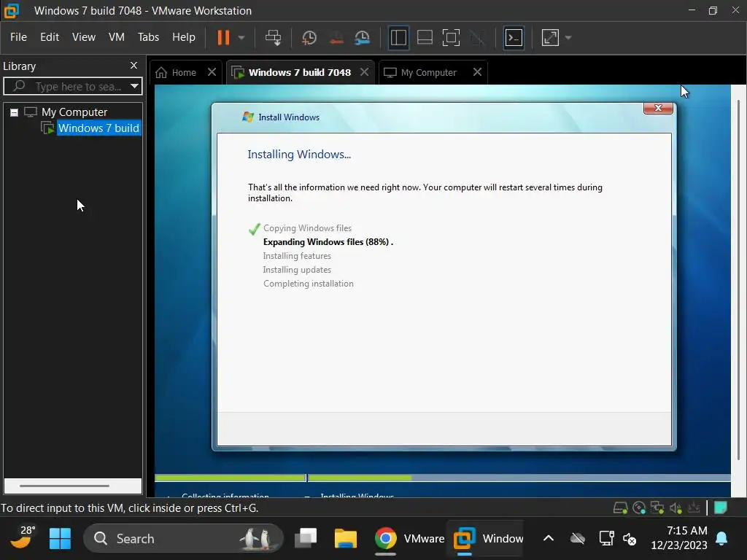This screenshot has height=560, width=747.
Task: Click the Installing Windows progress bar
Action: click(x=519, y=478)
